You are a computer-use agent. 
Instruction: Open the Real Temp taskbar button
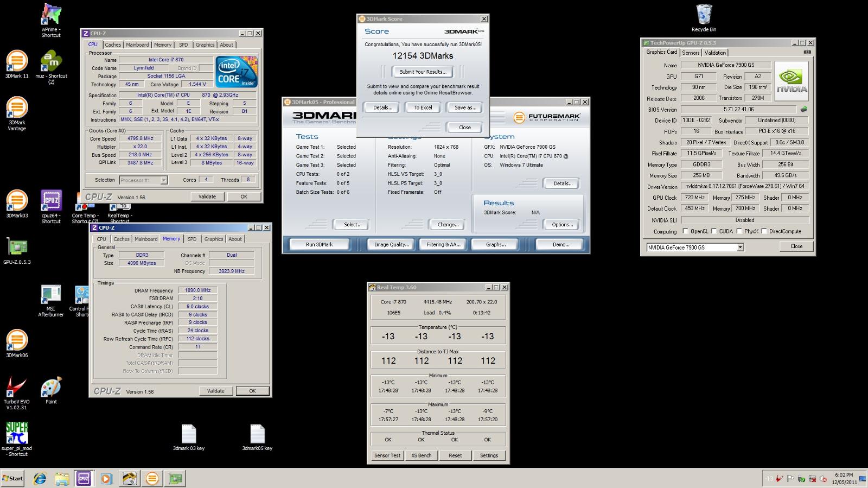[130, 478]
